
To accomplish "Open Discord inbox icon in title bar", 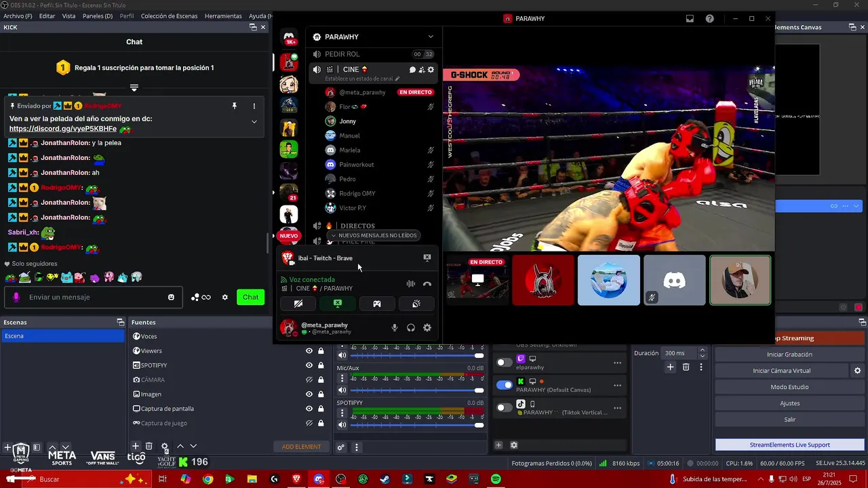I will point(690,18).
